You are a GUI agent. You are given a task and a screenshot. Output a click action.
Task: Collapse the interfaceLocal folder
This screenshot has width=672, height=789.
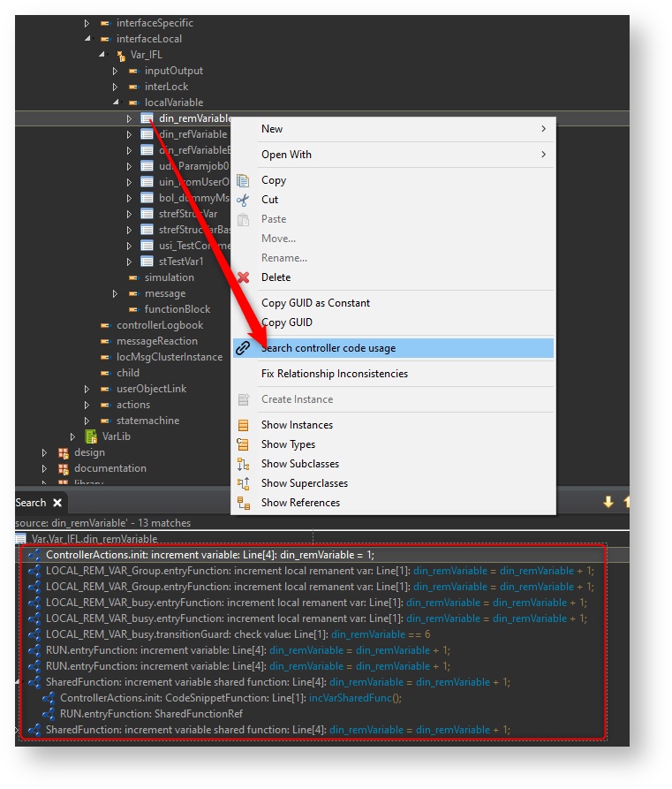(x=87, y=39)
